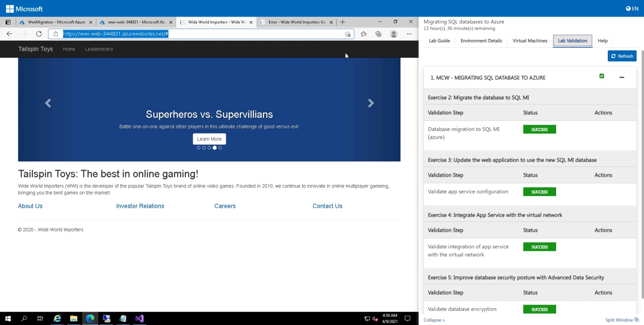Open the Virtual Machines tab
The height and width of the screenshot is (325, 644).
click(x=530, y=41)
